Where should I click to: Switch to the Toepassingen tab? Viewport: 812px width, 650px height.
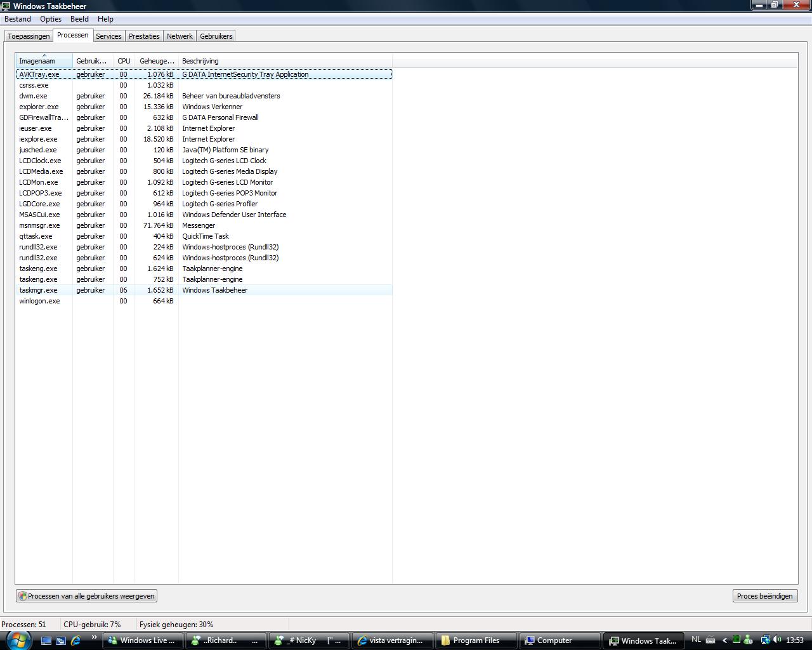[29, 36]
